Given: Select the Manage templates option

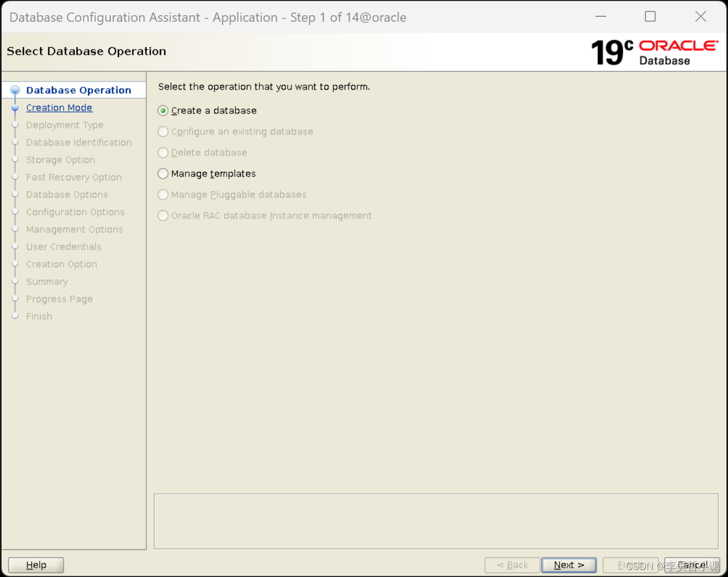Looking at the screenshot, I should click(x=207, y=173).
